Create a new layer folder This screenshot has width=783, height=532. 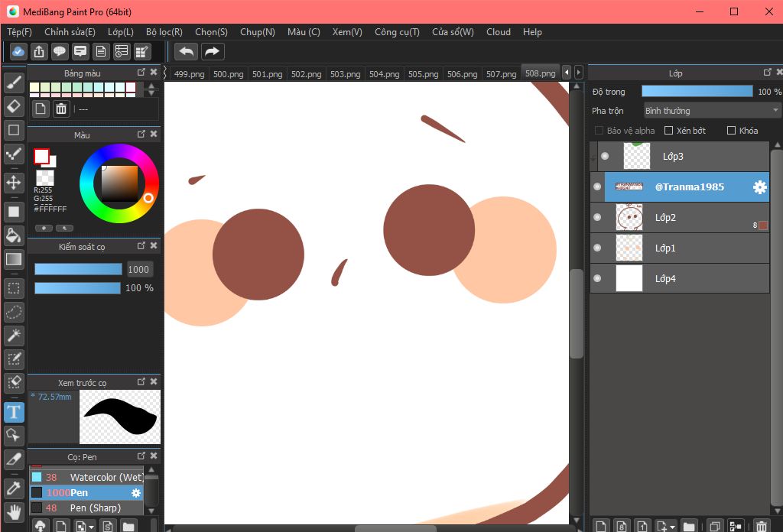[x=689, y=526]
